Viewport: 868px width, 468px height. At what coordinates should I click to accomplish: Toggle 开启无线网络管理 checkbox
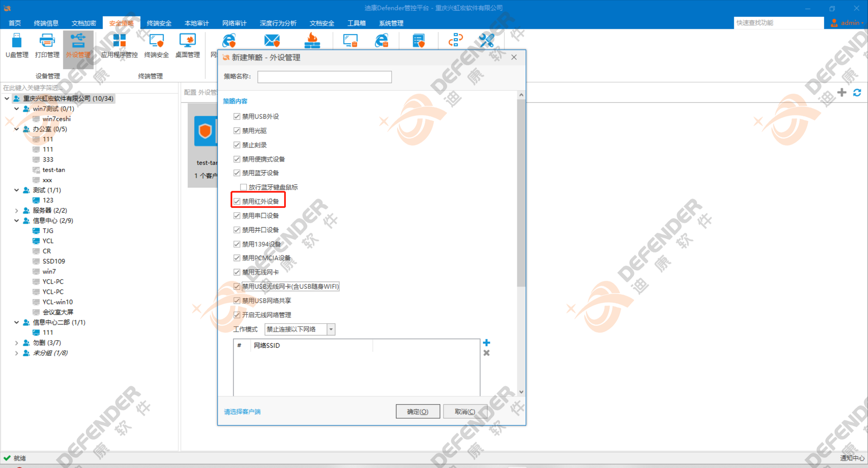(x=237, y=315)
